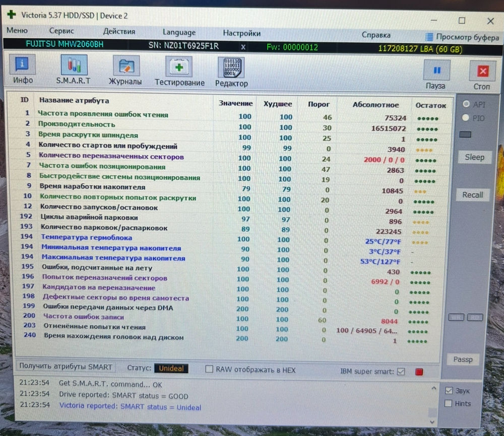The height and width of the screenshot is (436, 504).
Task: Select Отменённые попытки чтения row
Action: click(x=228, y=328)
